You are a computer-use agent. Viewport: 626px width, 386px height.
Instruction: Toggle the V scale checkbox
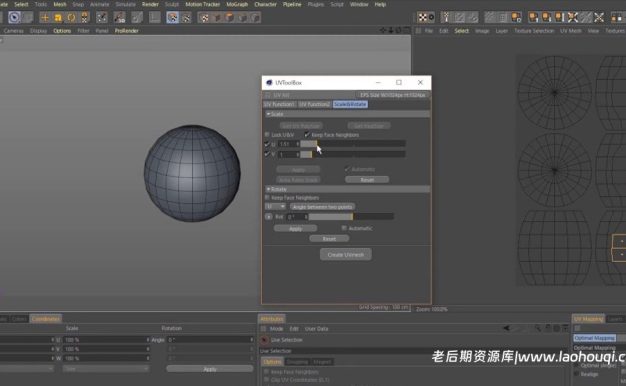(267, 154)
